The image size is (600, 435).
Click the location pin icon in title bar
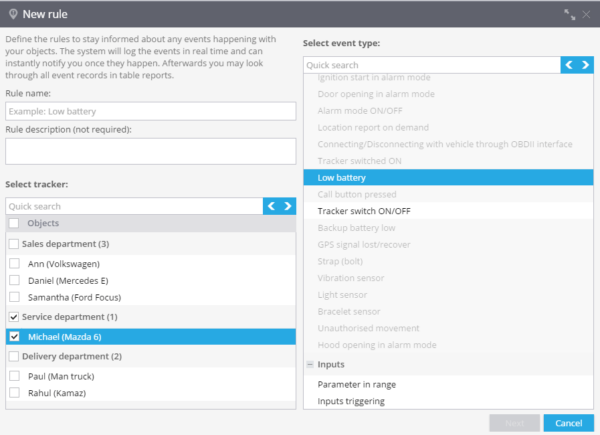(x=13, y=14)
